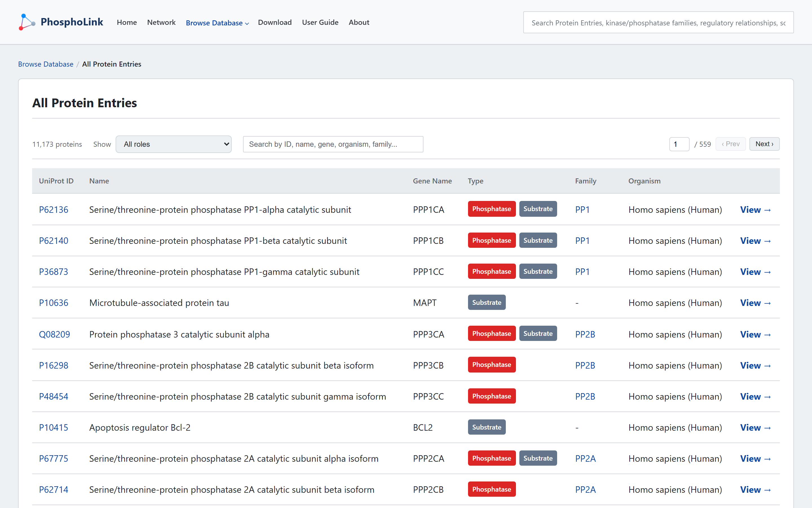
Task: Open the Download page
Action: click(x=275, y=22)
